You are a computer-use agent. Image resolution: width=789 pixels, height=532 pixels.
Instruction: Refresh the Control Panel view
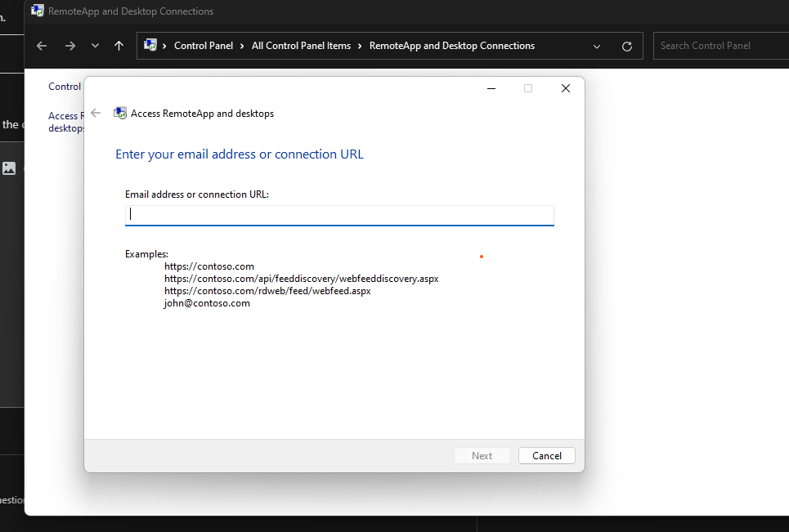[627, 47]
